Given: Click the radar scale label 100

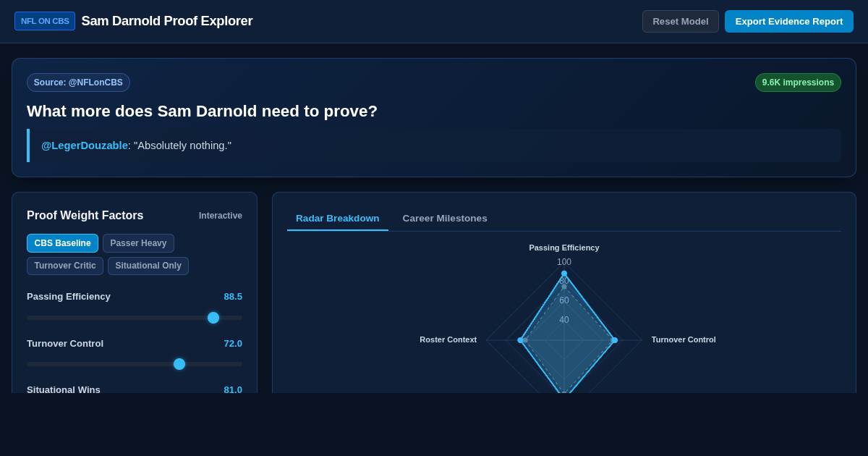Looking at the screenshot, I should (x=564, y=262).
